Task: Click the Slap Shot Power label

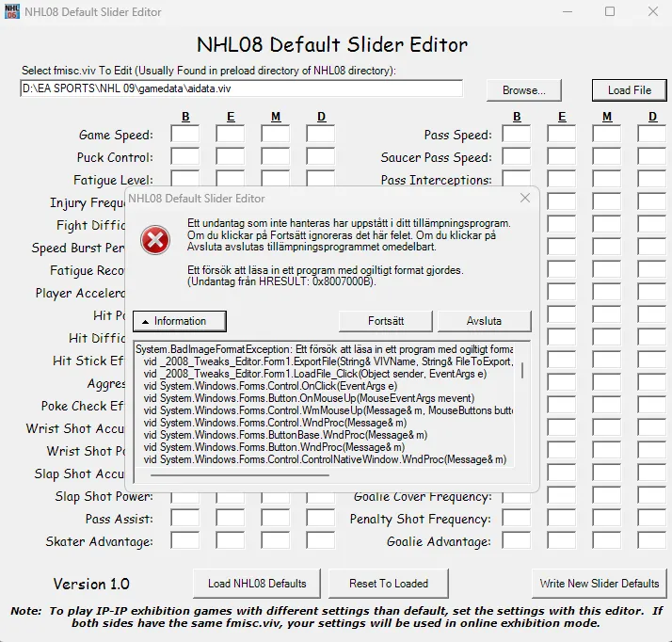Action: (104, 496)
